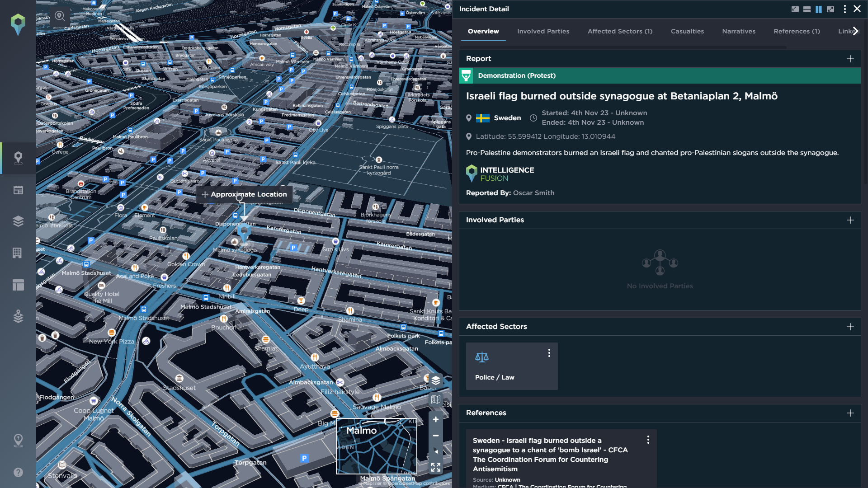Open the layers sidebar icon
The height and width of the screenshot is (488, 868).
pos(18,221)
